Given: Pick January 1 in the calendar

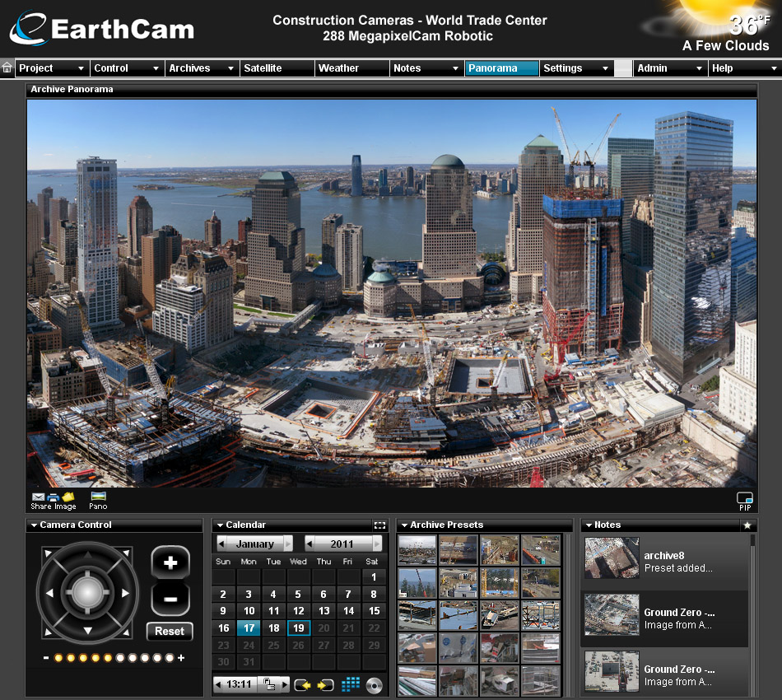Looking at the screenshot, I should click(374, 577).
